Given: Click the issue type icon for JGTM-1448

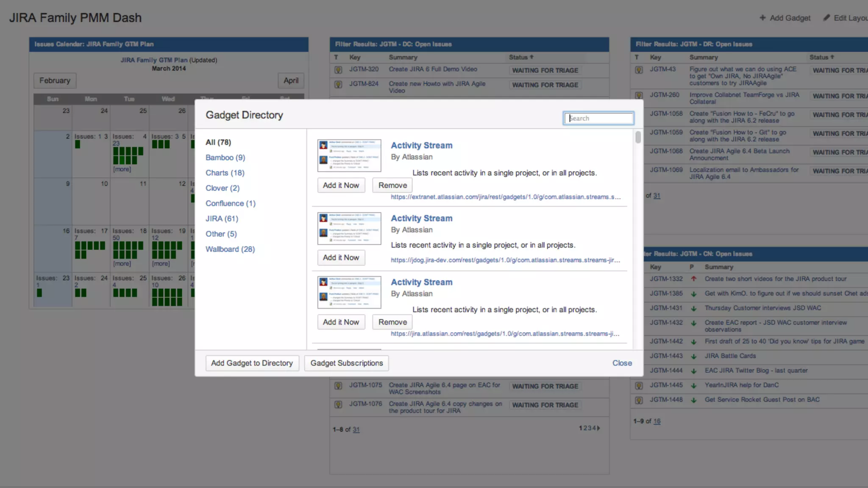Looking at the screenshot, I should (x=639, y=400).
